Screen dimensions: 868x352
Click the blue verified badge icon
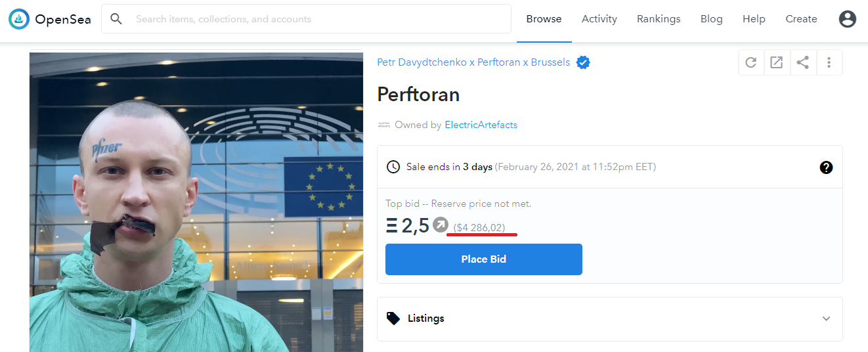[x=583, y=62]
